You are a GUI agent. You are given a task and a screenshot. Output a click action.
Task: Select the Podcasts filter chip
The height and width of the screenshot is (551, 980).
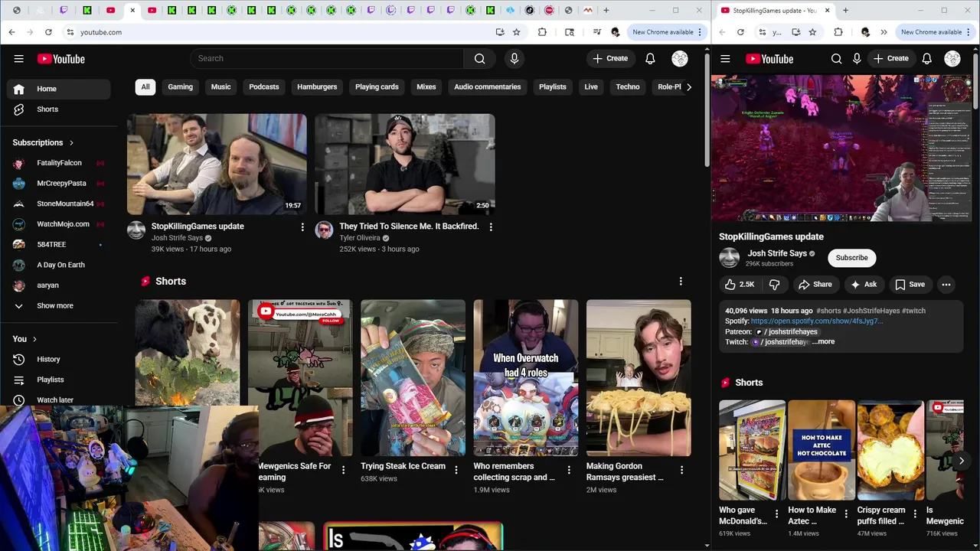pos(264,86)
